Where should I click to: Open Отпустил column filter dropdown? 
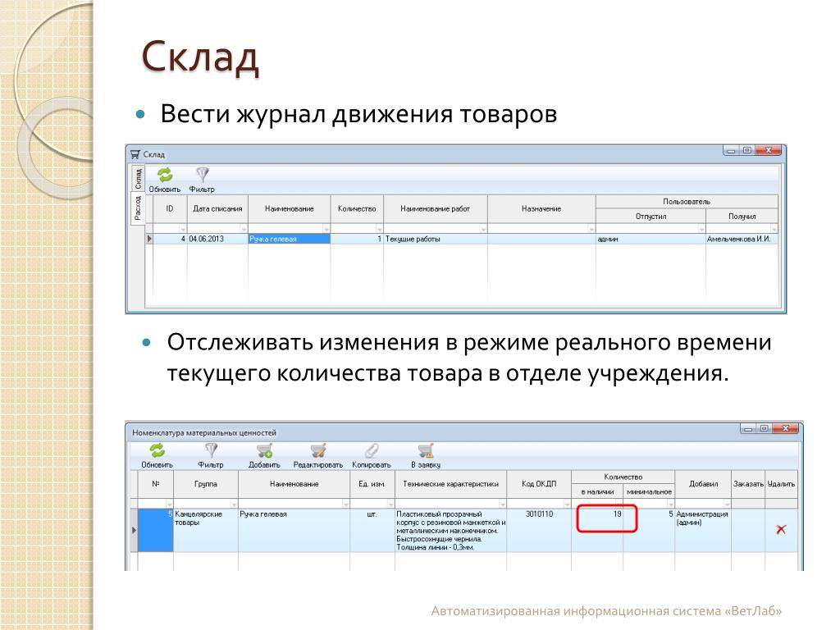[701, 229]
